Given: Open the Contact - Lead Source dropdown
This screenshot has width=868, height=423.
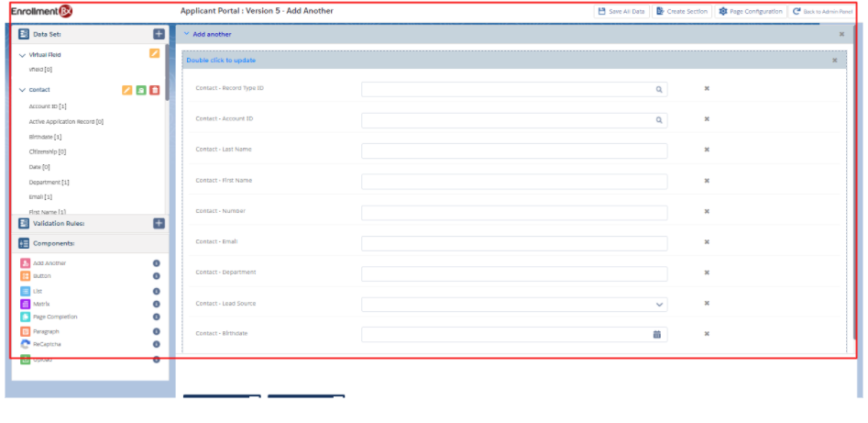Looking at the screenshot, I should 659,304.
